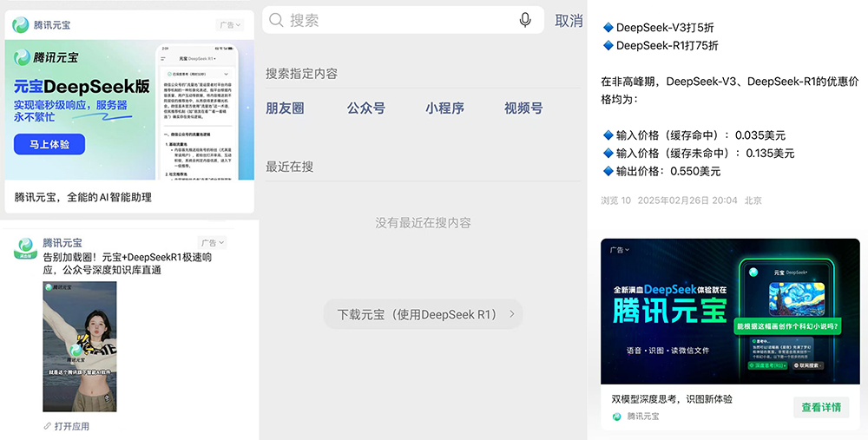
Task: Tap the 打开应用 link
Action: coord(71,426)
